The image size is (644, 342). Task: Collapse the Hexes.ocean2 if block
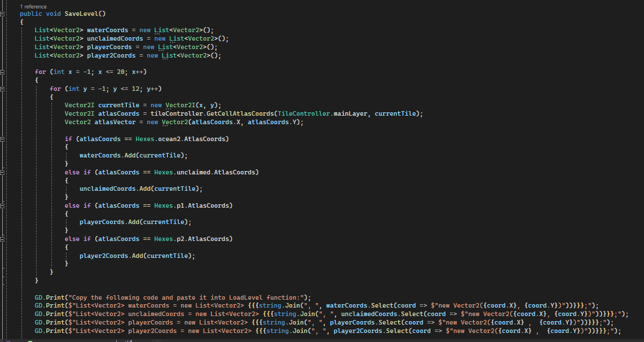[x=3, y=139]
